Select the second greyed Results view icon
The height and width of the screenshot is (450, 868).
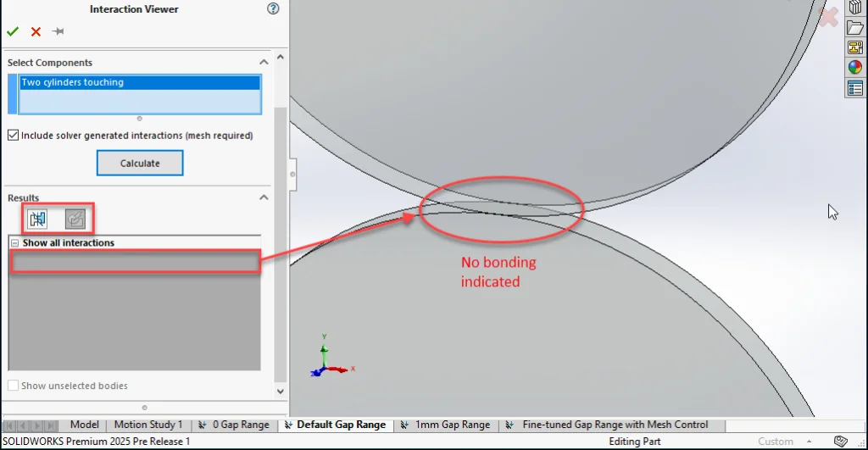point(75,219)
